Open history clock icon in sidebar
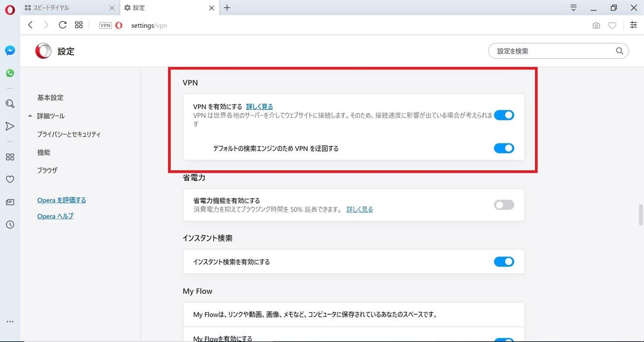This screenshot has width=644, height=342. pyautogui.click(x=10, y=225)
